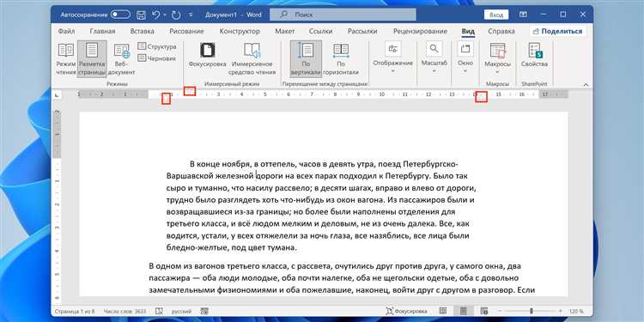Enable Фокусировка mode in the ribbon
Viewport: 644px width, 322px height.
coord(208,56)
